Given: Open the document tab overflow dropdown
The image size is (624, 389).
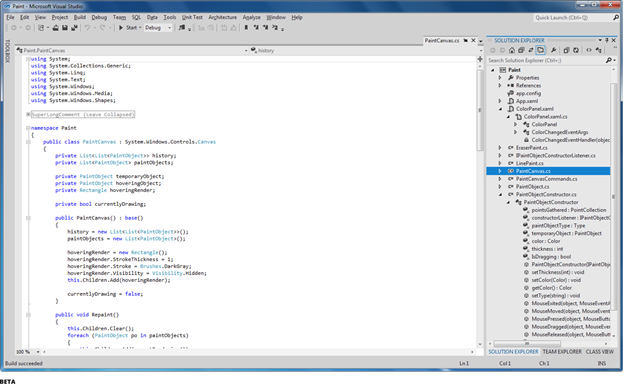Looking at the screenshot, I should pyautogui.click(x=481, y=41).
